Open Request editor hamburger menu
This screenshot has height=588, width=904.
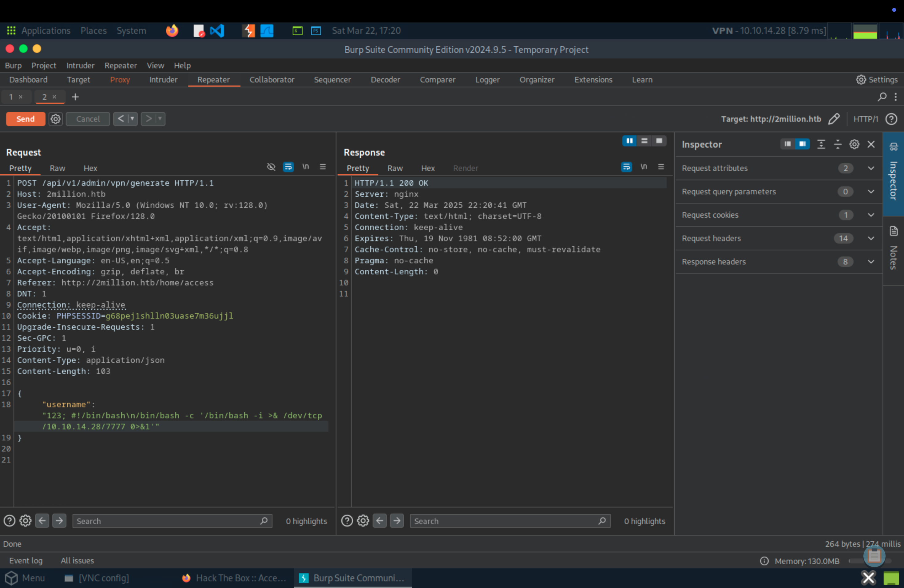[x=323, y=166]
